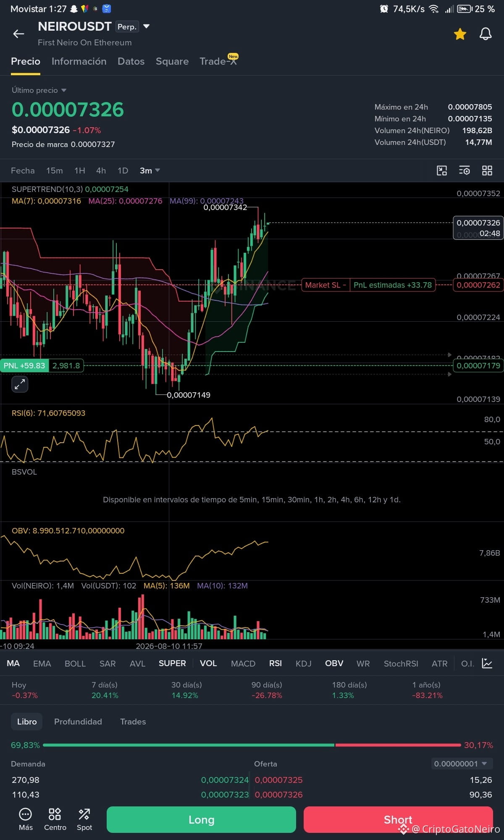Toggle the RSI indicator
Viewport: 504px width, 840px height.
[x=276, y=663]
